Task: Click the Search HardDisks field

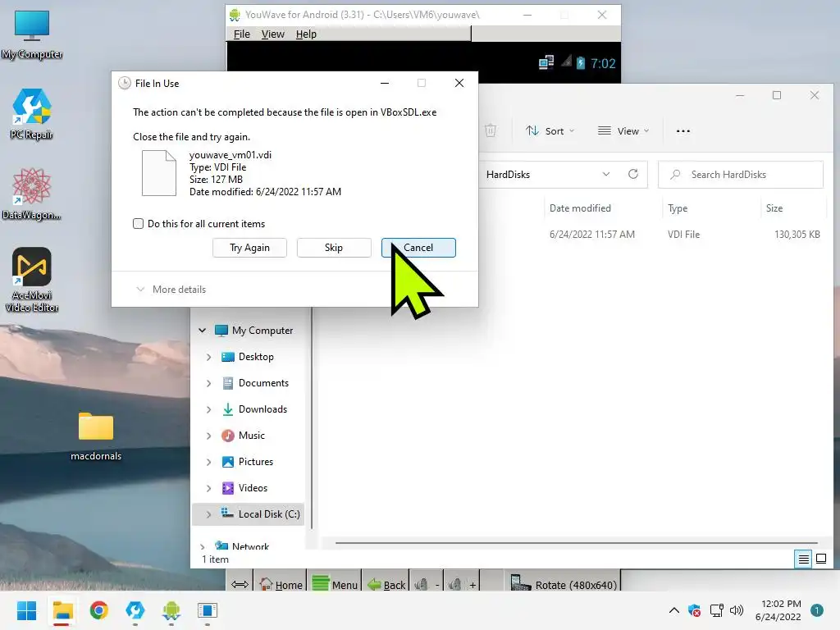Action: (x=741, y=175)
